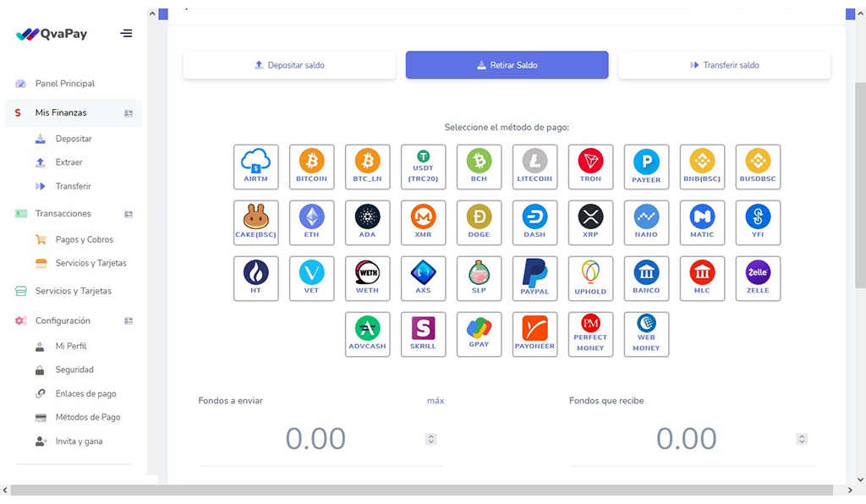866x504 pixels.
Task: Select the ADA coin tile
Action: click(x=367, y=222)
